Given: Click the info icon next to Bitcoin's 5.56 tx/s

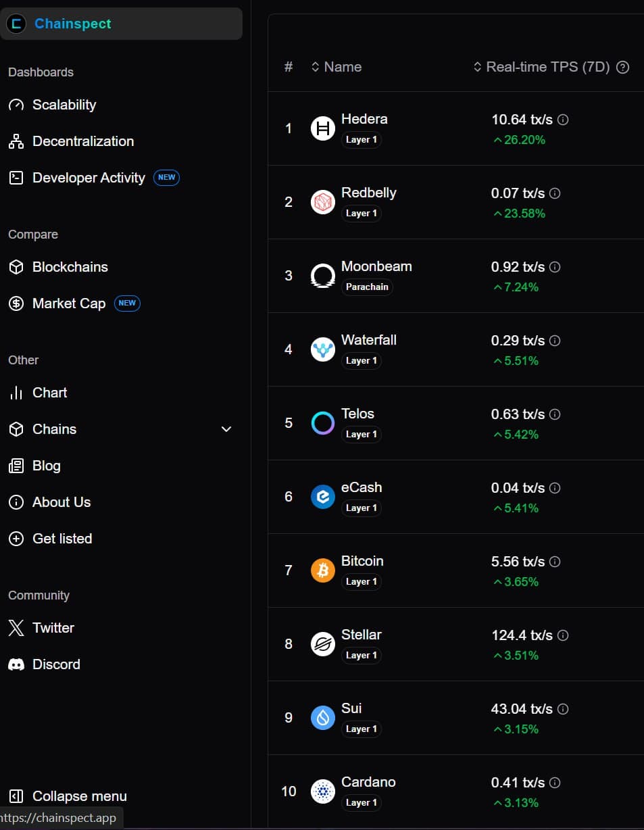Looking at the screenshot, I should click(555, 562).
